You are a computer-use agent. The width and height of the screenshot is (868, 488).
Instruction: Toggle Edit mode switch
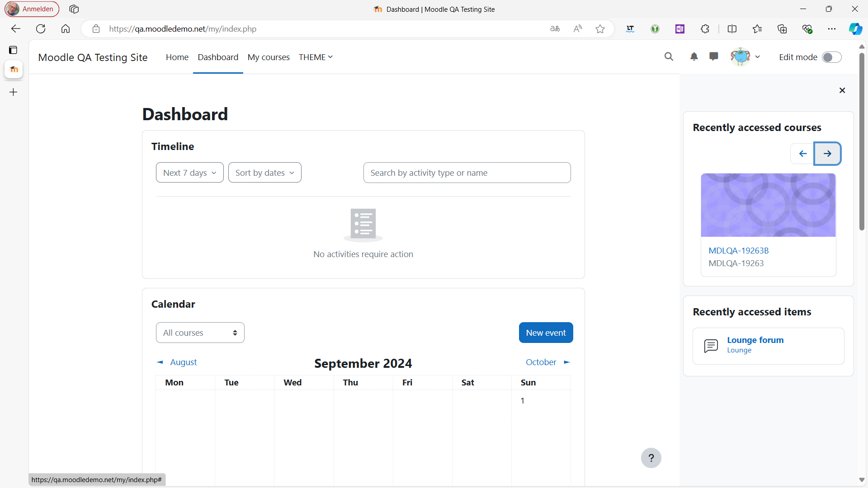click(x=831, y=57)
